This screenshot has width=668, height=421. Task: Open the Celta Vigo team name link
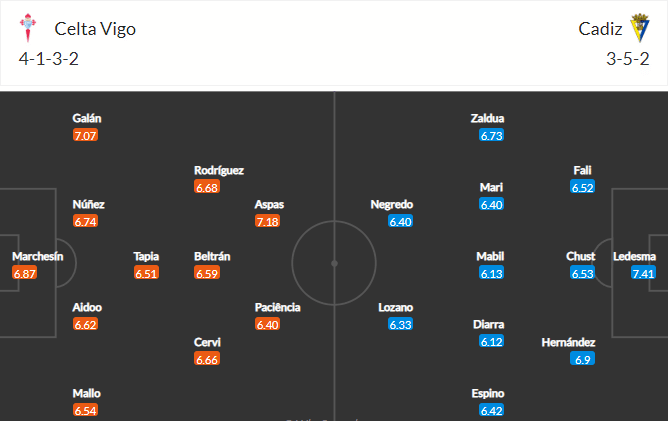pos(95,29)
